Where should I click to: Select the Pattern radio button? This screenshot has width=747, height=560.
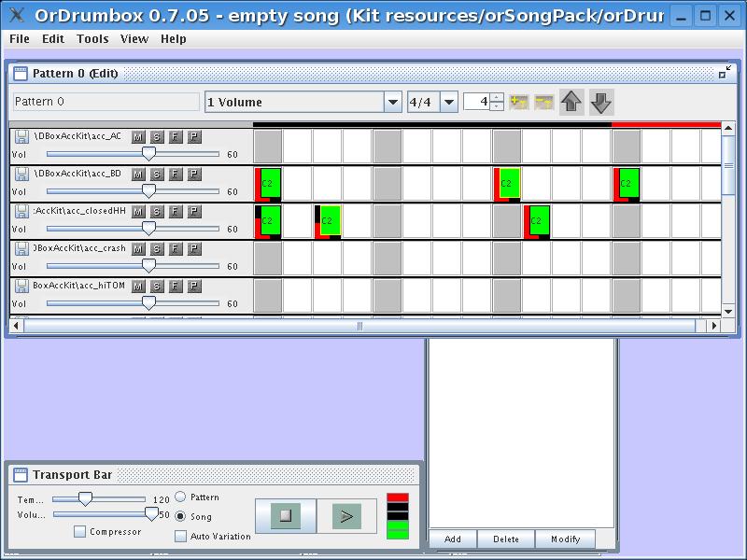[181, 497]
